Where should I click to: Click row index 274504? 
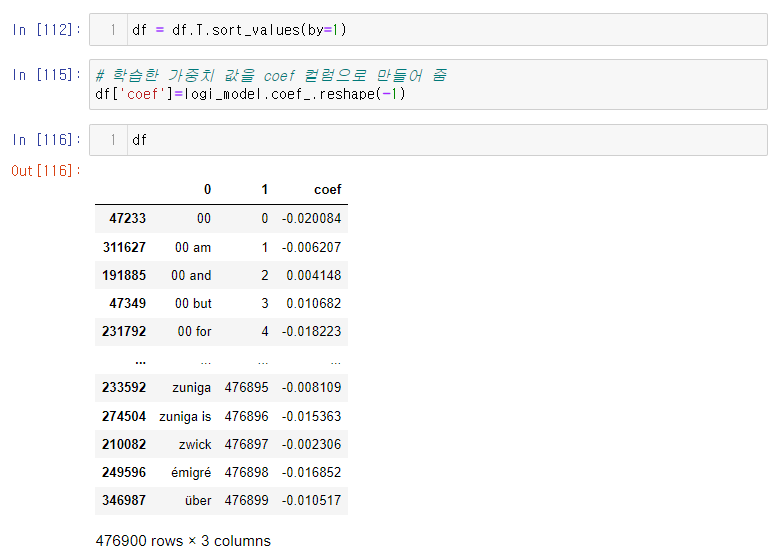(x=124, y=417)
